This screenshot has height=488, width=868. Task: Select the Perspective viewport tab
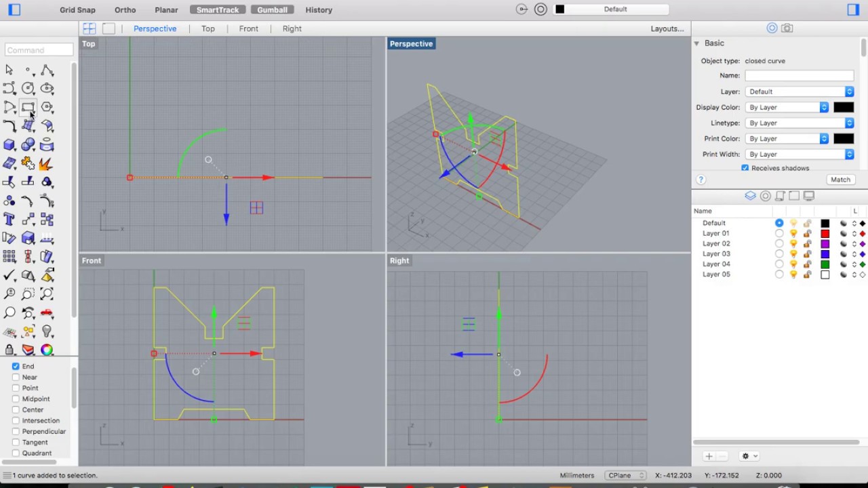tap(155, 28)
